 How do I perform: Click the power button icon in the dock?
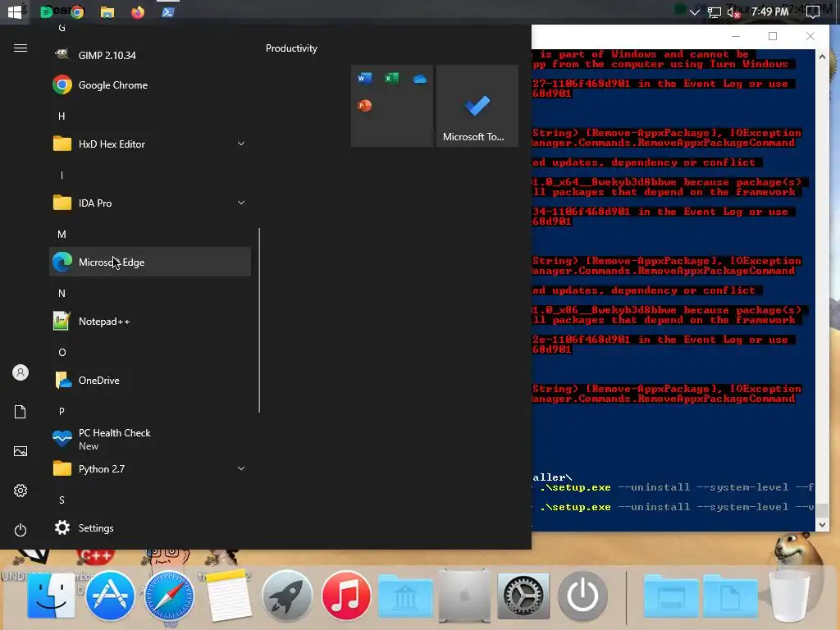582,596
